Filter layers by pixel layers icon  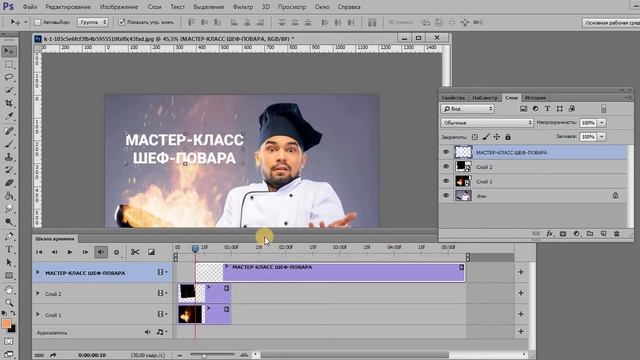pos(524,109)
